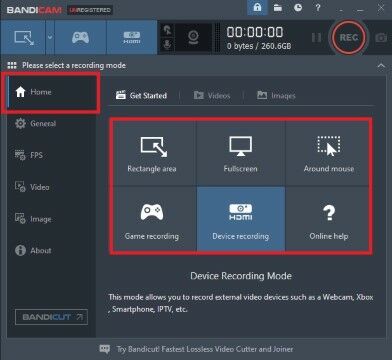Select game recording mode in top toolbar
The width and height of the screenshot is (392, 360).
[x=80, y=37]
